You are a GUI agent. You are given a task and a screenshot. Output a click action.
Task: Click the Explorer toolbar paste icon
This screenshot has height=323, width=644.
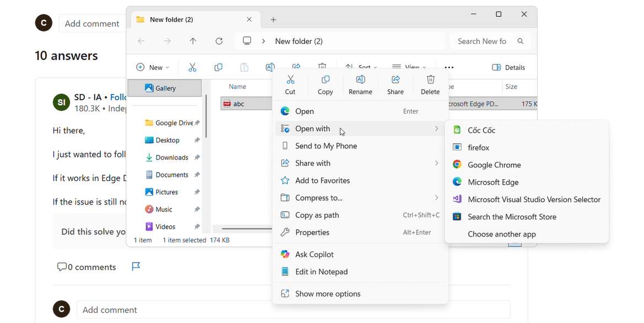coord(244,67)
